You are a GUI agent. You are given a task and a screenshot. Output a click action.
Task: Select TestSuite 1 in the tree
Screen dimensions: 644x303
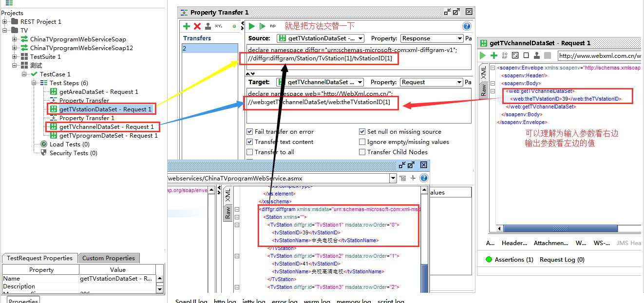coord(41,57)
